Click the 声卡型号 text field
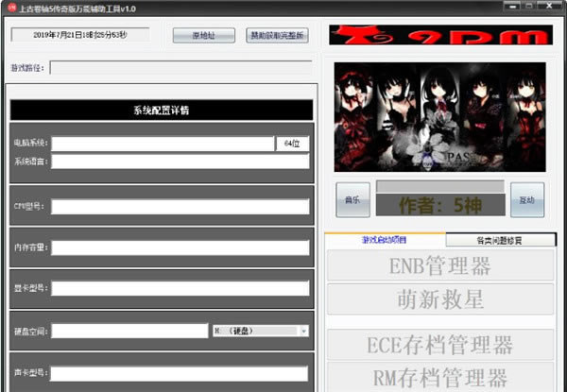This screenshot has height=392, width=567. [180, 373]
